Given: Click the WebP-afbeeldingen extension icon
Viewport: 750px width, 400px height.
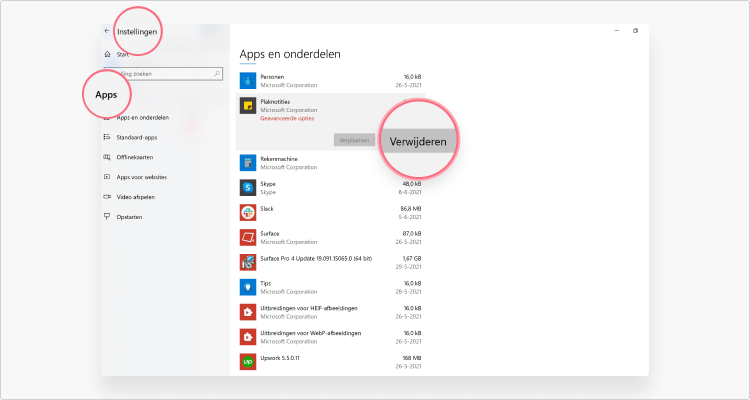Looking at the screenshot, I should click(248, 337).
